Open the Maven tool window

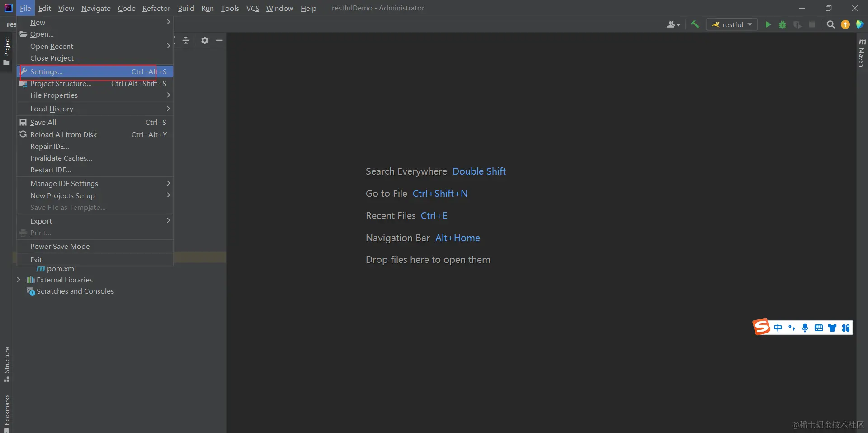[x=862, y=52]
